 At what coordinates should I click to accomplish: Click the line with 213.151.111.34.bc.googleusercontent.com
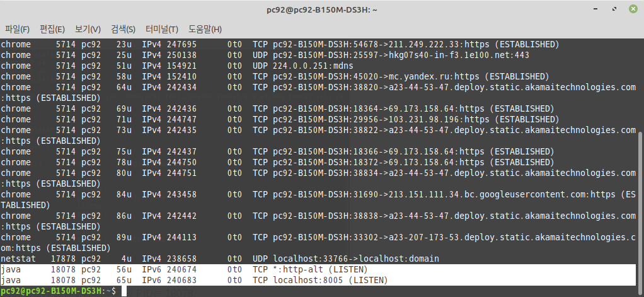coord(319,200)
